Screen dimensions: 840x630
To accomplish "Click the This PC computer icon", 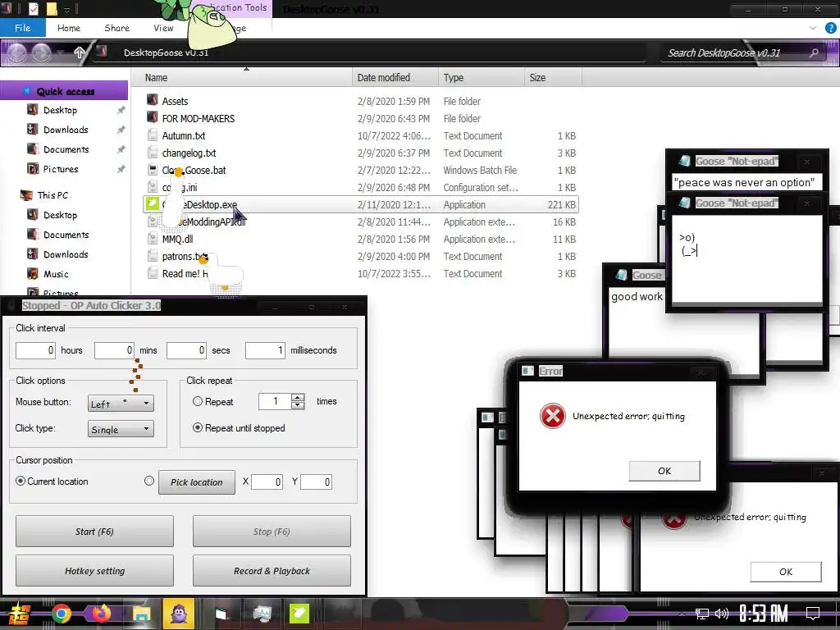I will coord(26,195).
